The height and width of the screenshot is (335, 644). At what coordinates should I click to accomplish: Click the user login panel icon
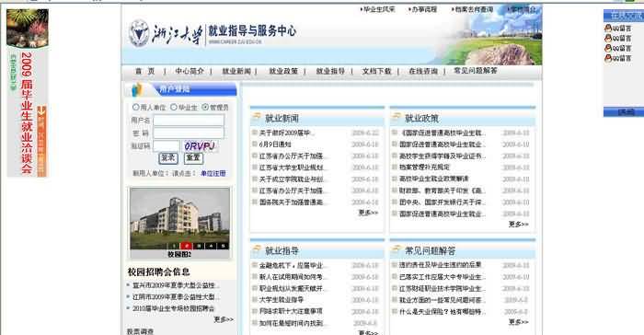137,89
